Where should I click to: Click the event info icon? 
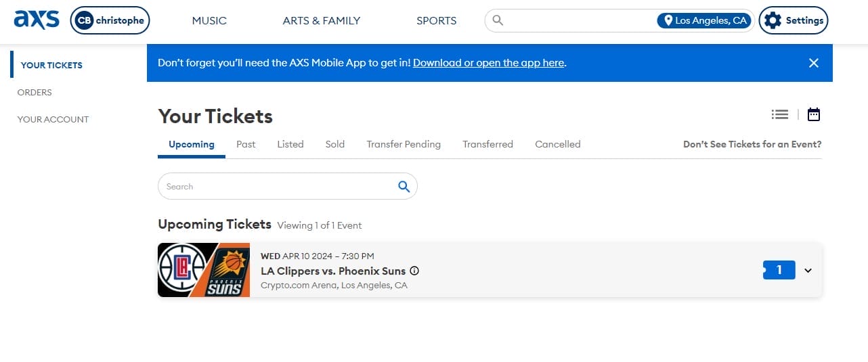(x=415, y=271)
